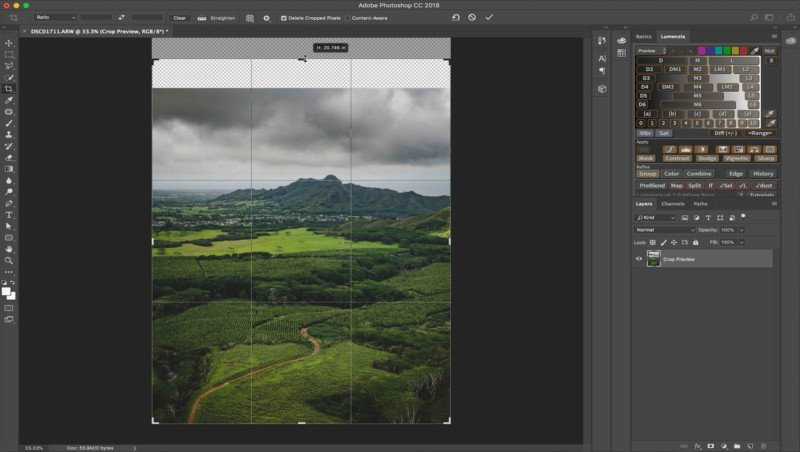This screenshot has width=800, height=452.
Task: Open the Normal blend mode dropdown
Action: pos(665,229)
